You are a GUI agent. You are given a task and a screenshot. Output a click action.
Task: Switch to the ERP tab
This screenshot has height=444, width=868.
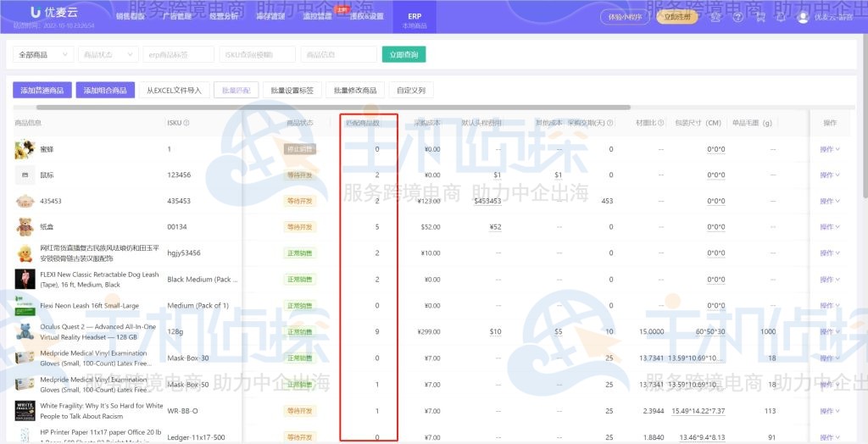click(x=415, y=20)
